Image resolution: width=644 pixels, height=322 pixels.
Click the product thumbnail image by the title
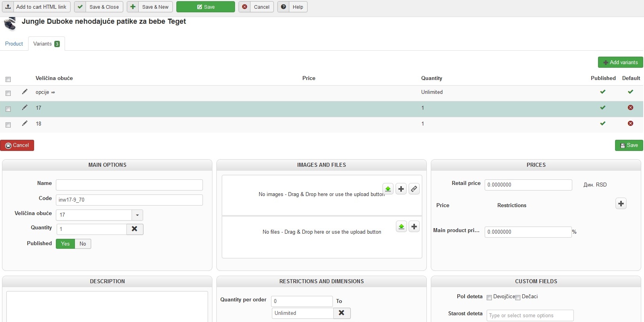[10, 24]
